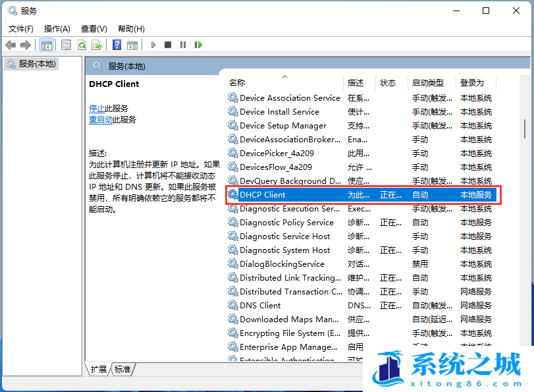Click the gear icon of Downloaded Maps Manager
Image resolution: width=534 pixels, height=392 pixels.
click(233, 319)
